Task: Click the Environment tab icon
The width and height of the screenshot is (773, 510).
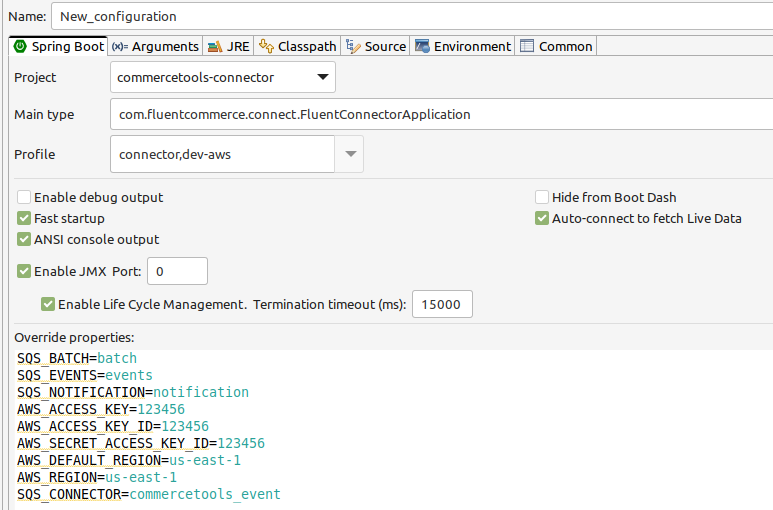Action: tap(423, 46)
